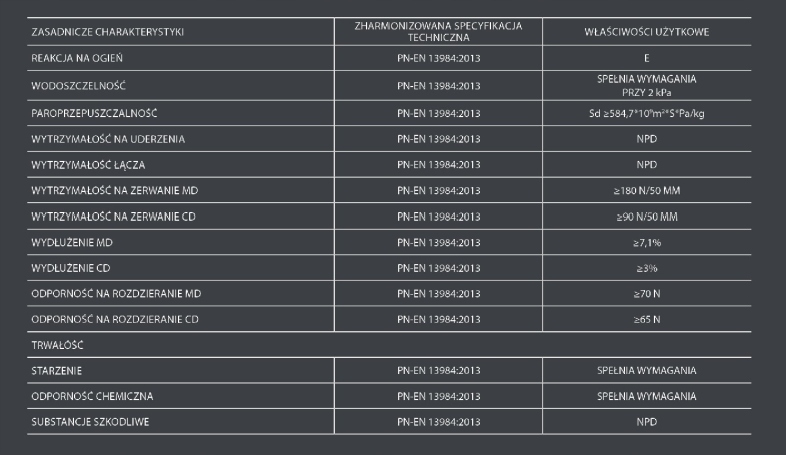The image size is (786, 455).
Task: Select the "WYTRZYMAŁOŚĆ NA ZERWANIE CD" row label
Action: point(112,216)
